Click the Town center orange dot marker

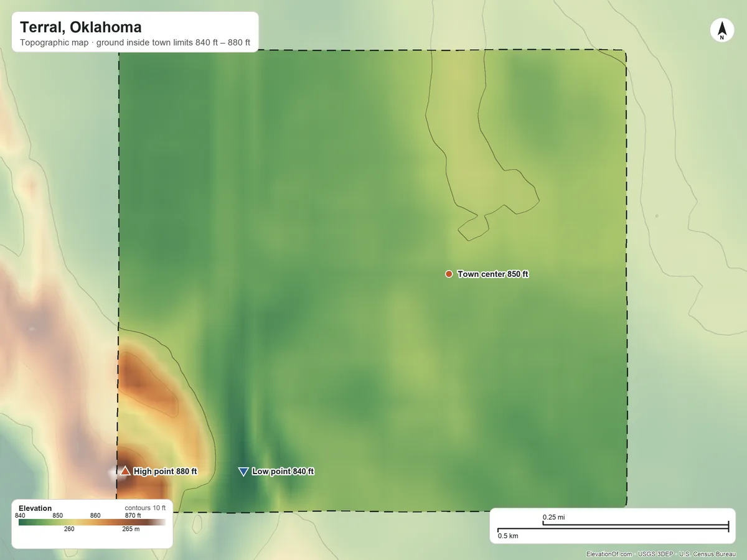click(x=449, y=274)
